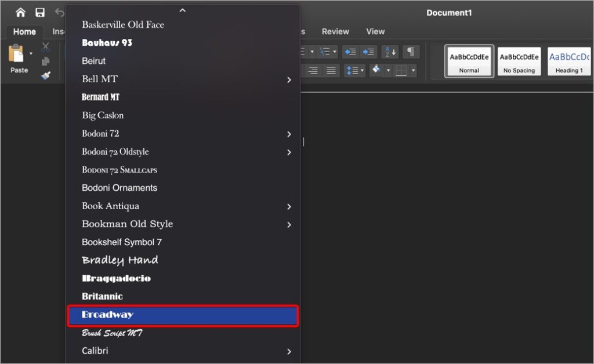Viewport: 594px width, 364px height.
Task: Toggle Decrease Indent formatting
Action: tap(350, 52)
